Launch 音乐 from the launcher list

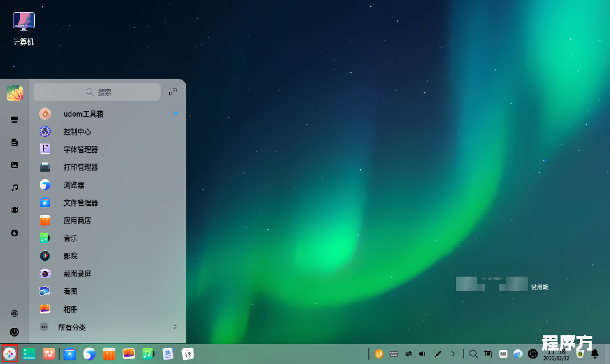point(107,238)
